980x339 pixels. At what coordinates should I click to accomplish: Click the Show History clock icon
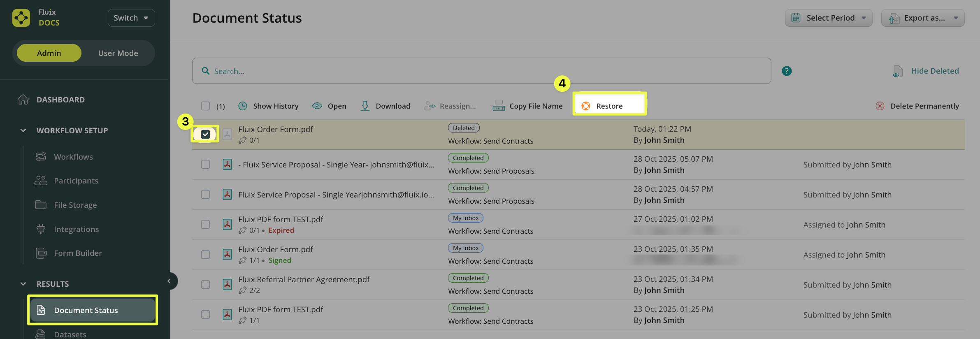(243, 106)
